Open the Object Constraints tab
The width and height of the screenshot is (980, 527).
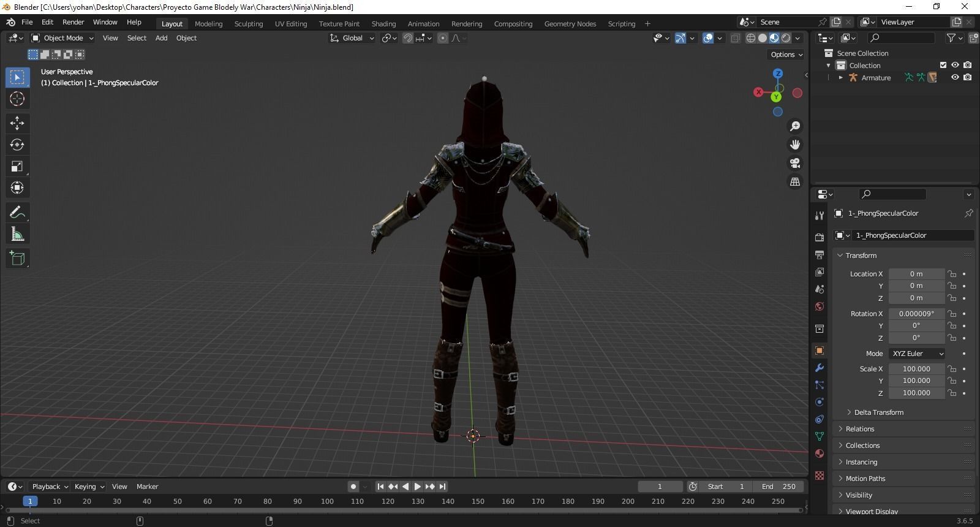click(820, 419)
